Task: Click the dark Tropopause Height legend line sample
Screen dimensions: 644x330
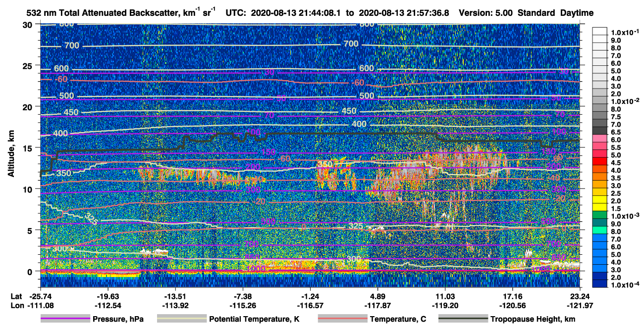Action: pyautogui.click(x=463, y=319)
